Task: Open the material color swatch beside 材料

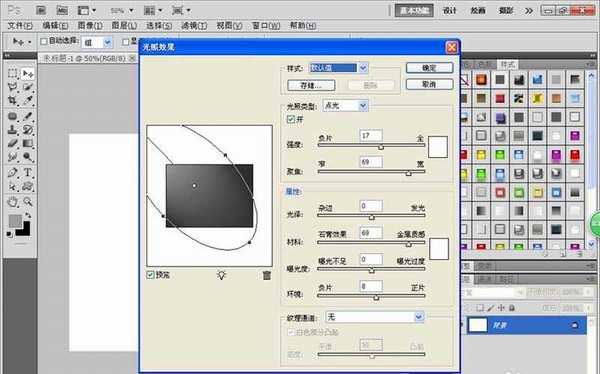Action: coord(439,249)
